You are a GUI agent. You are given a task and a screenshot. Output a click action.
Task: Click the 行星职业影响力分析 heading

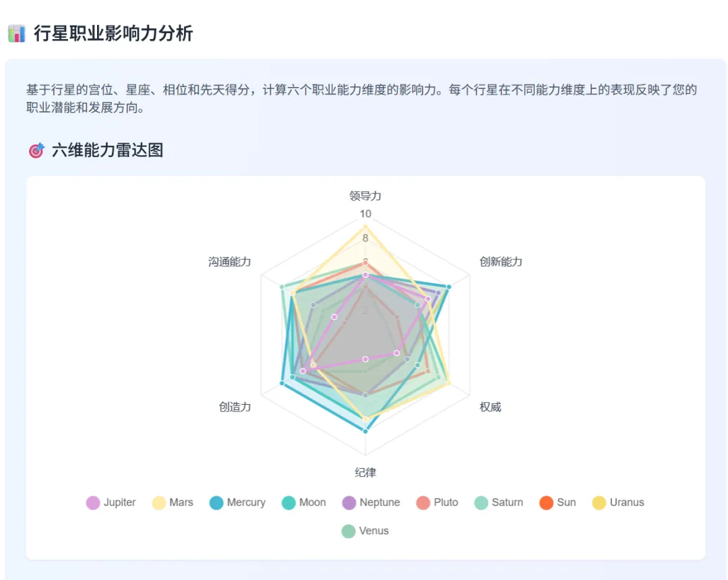113,34
